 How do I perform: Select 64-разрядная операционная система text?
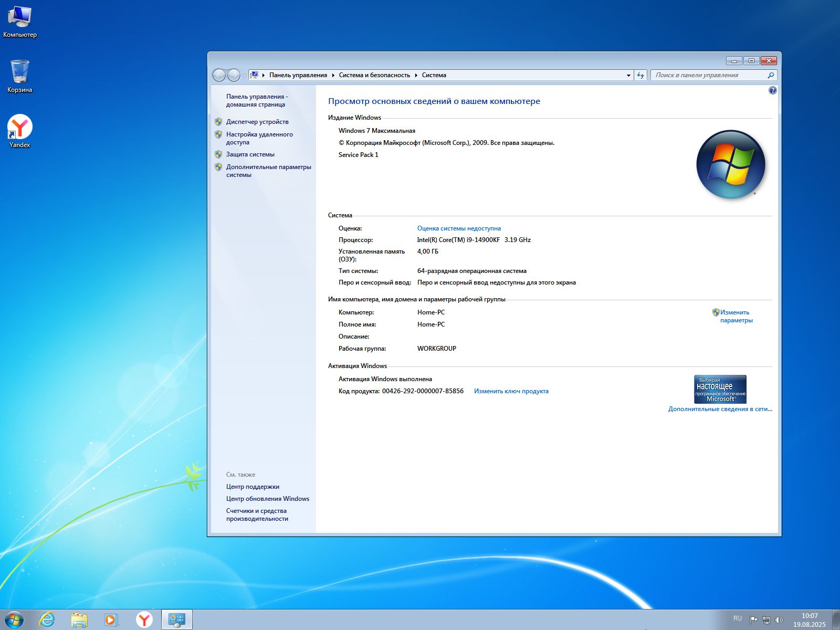472,271
